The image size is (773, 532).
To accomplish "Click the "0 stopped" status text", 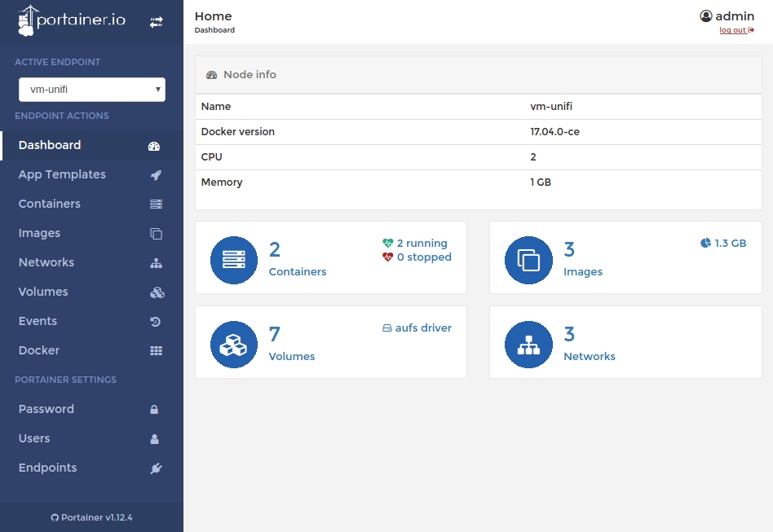I will point(424,257).
